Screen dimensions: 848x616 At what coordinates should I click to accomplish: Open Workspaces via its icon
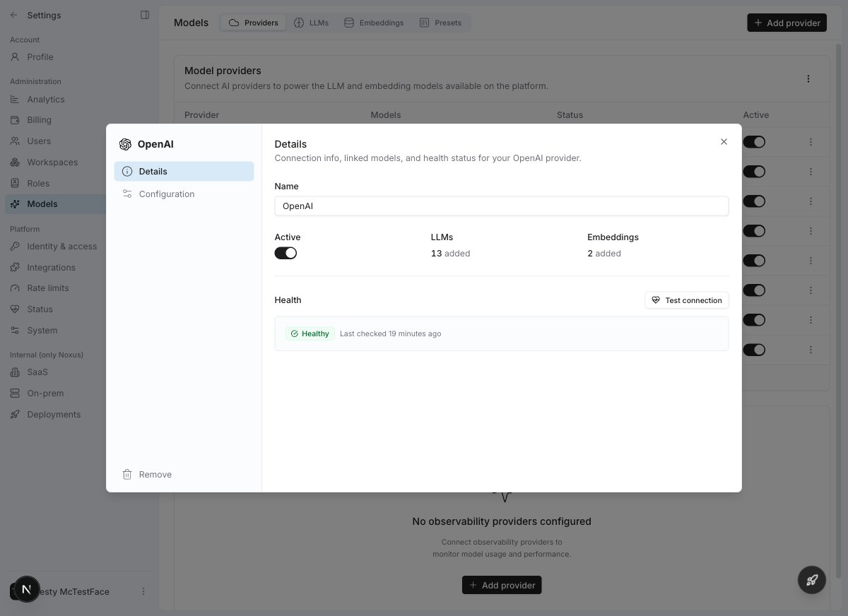point(15,162)
